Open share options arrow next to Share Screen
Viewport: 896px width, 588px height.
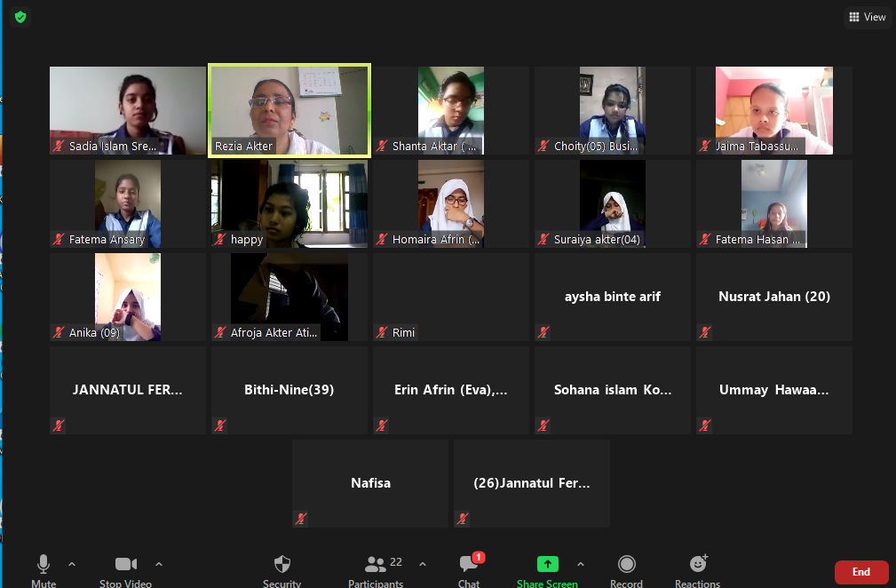[581, 564]
